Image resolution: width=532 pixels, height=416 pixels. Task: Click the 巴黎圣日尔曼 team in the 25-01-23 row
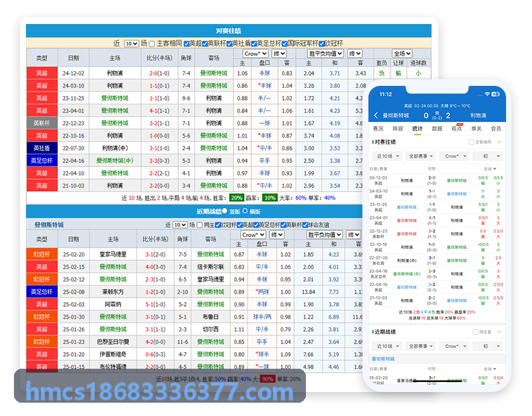pyautogui.click(x=112, y=341)
